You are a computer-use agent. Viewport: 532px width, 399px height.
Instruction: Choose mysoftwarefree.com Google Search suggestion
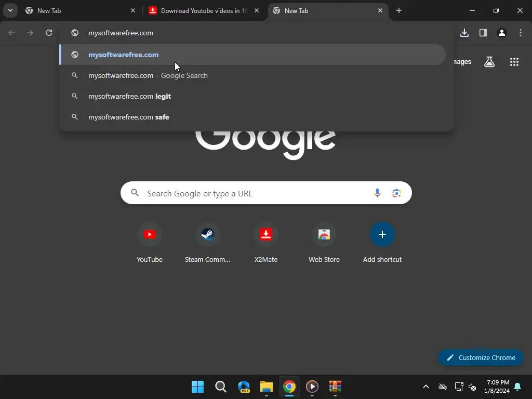pyautogui.click(x=253, y=75)
